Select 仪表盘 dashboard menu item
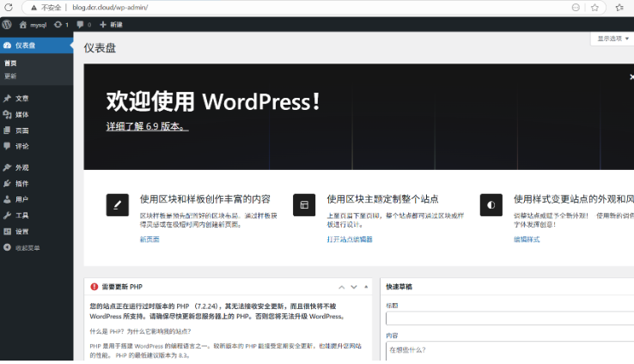The width and height of the screenshot is (634, 364). click(36, 45)
